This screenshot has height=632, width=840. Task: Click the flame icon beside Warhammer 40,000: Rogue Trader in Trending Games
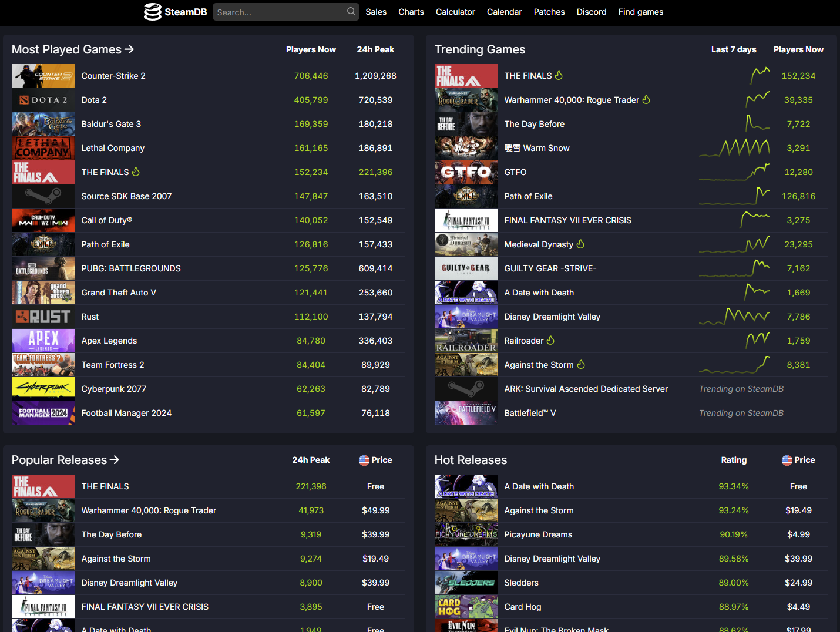646,99
